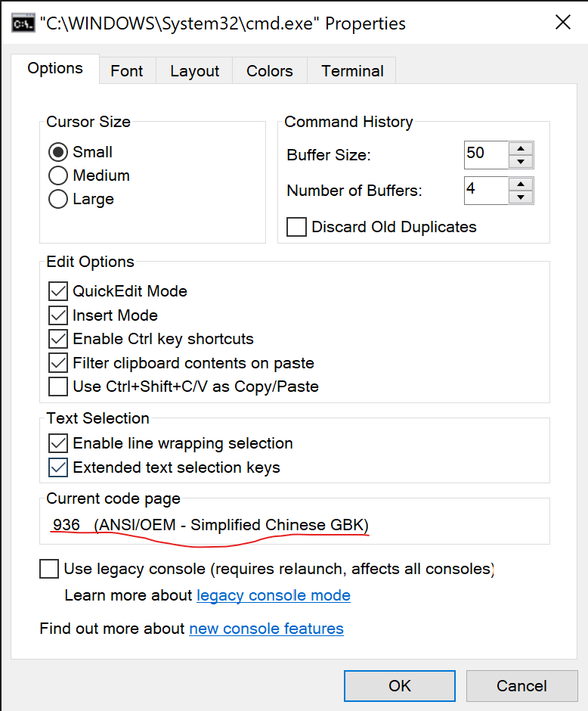Switch to the Font tab

[x=126, y=71]
